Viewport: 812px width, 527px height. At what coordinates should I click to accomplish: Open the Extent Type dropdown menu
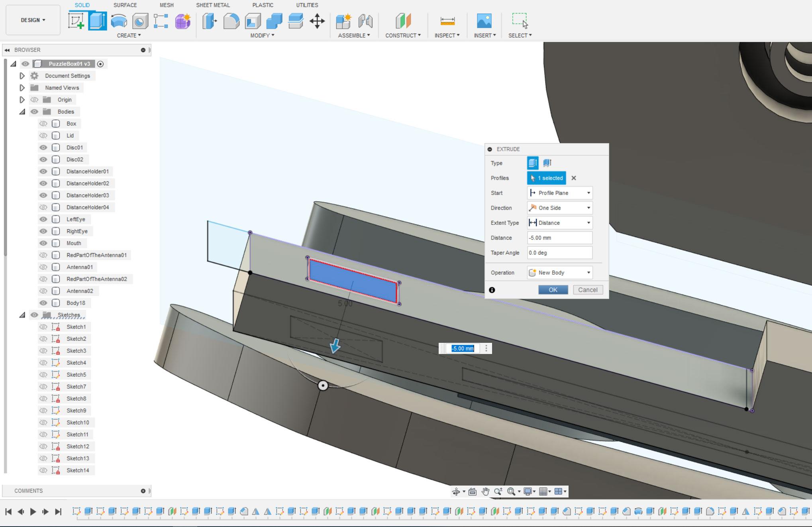click(x=559, y=223)
